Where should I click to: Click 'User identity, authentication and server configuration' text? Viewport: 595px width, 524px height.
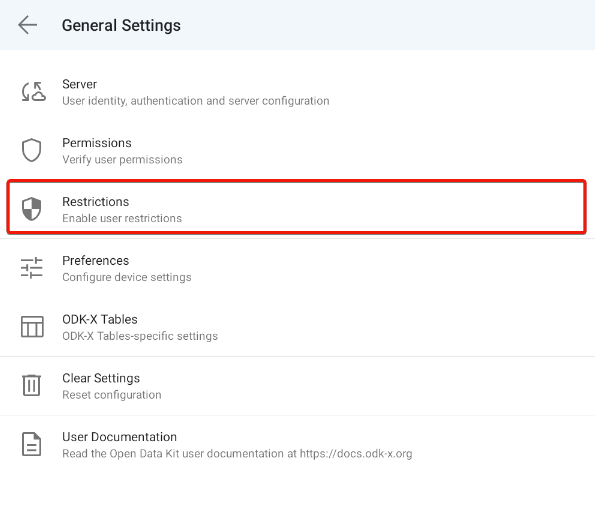click(x=196, y=101)
